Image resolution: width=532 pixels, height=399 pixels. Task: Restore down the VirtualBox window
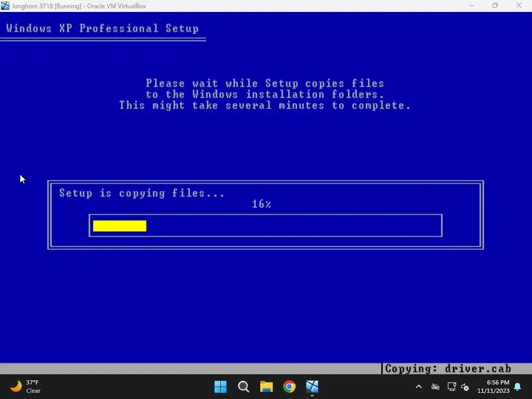click(495, 6)
